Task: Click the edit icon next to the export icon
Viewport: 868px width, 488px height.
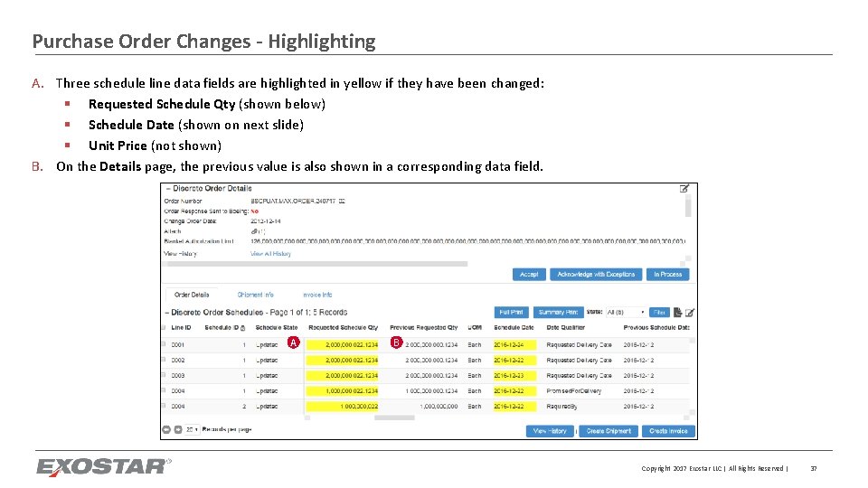Action: 690,313
